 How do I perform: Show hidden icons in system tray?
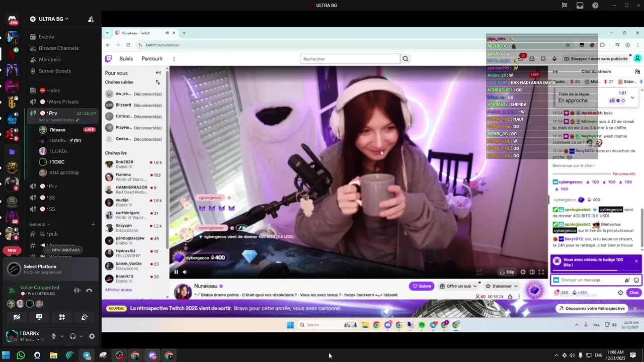click(x=556, y=355)
